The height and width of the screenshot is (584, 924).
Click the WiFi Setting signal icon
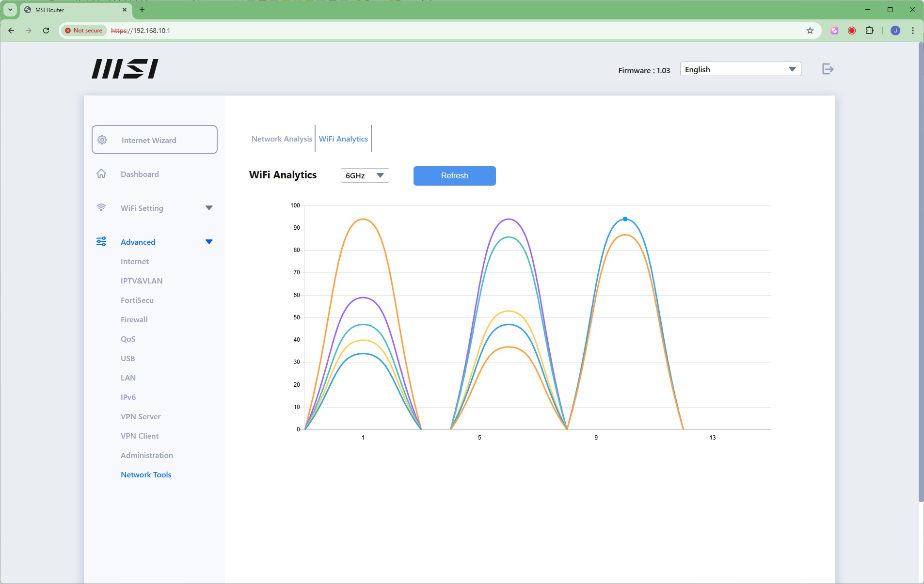(x=101, y=208)
